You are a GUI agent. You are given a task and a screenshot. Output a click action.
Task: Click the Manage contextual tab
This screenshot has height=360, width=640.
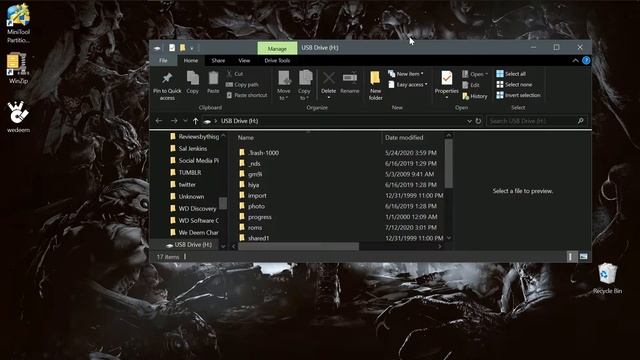(x=277, y=48)
